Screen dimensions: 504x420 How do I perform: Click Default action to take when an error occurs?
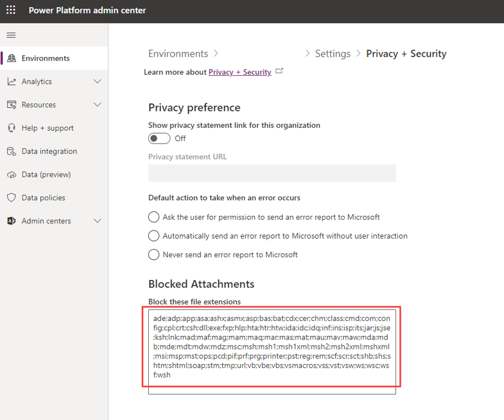(x=224, y=198)
